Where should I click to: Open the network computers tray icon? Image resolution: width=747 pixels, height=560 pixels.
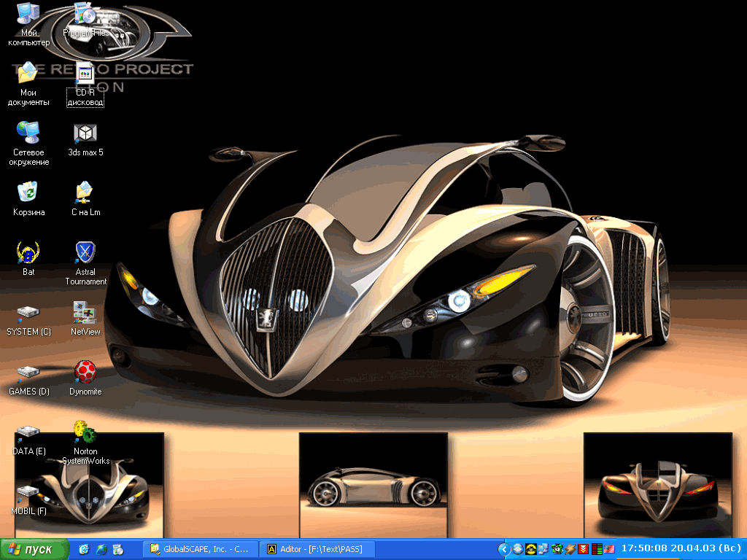543,550
